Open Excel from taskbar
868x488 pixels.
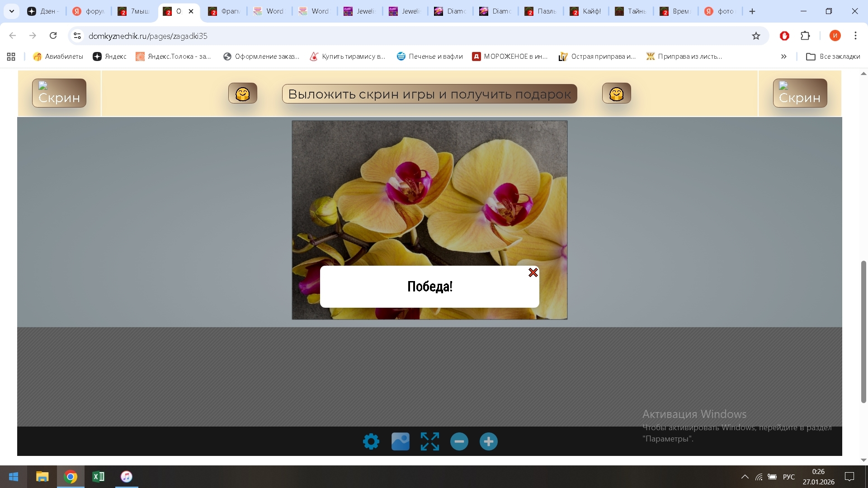pyautogui.click(x=98, y=477)
